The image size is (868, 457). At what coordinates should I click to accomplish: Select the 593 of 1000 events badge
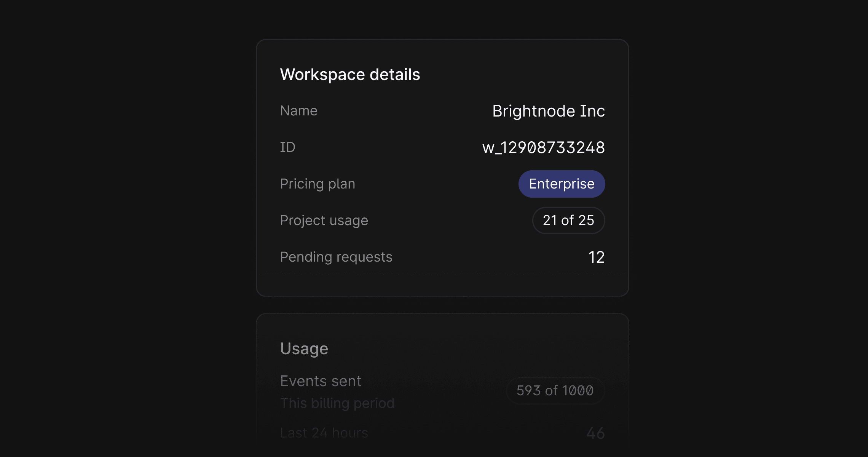tap(555, 391)
